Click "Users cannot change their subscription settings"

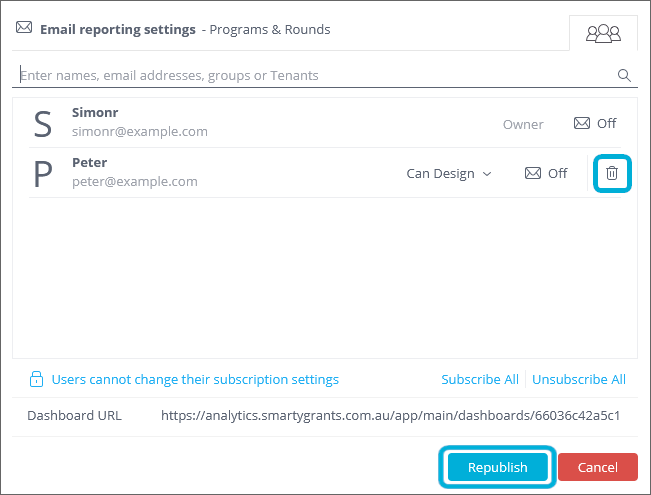coord(195,380)
